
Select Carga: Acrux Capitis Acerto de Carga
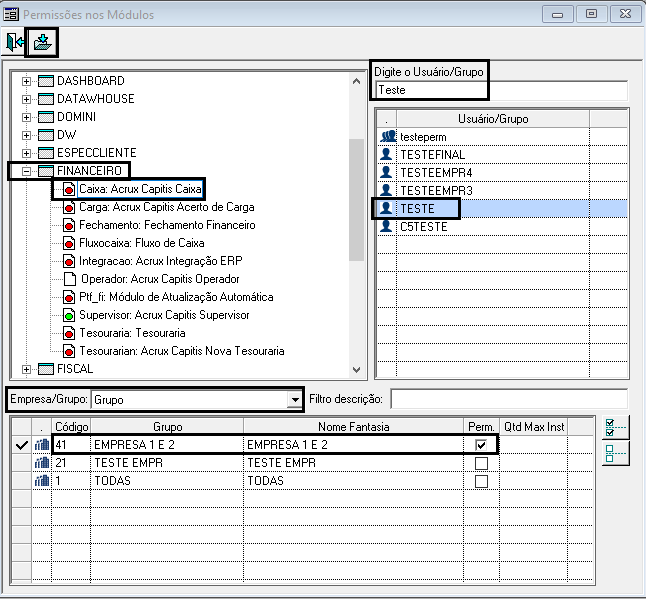(x=166, y=207)
